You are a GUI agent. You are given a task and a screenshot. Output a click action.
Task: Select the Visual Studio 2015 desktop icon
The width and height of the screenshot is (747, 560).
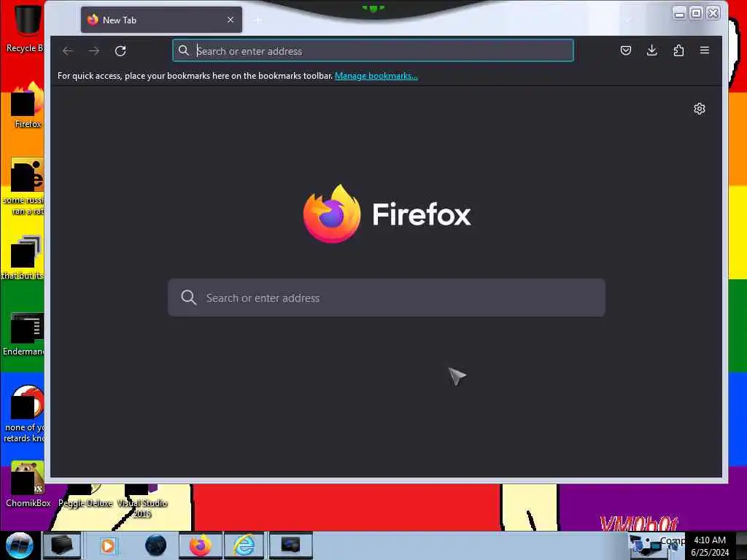(142, 502)
